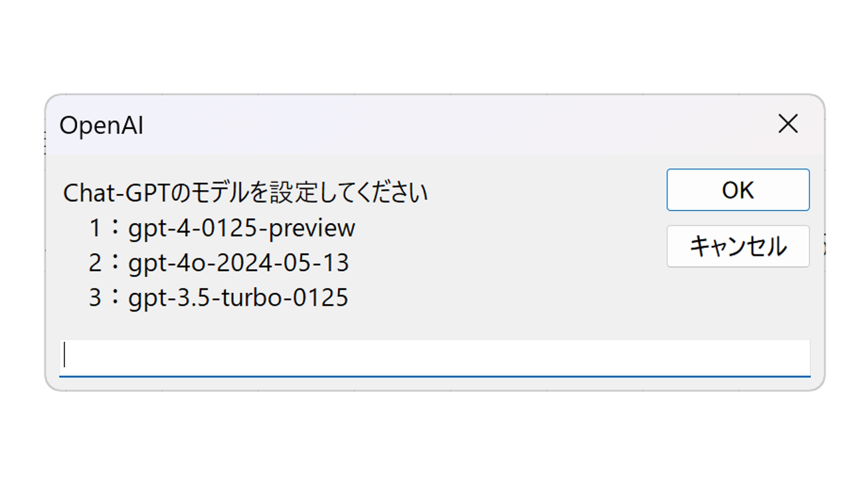
Task: Focus the model number input field
Action: [x=434, y=357]
